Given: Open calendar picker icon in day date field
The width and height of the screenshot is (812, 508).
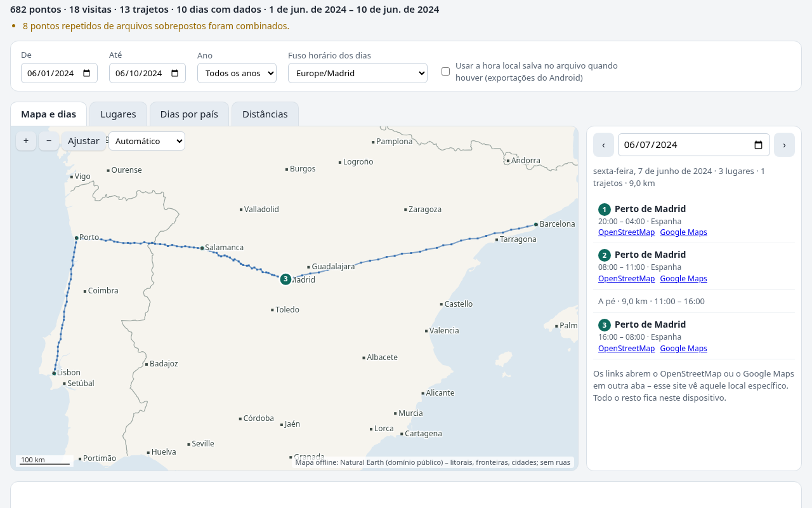Looking at the screenshot, I should pyautogui.click(x=758, y=145).
